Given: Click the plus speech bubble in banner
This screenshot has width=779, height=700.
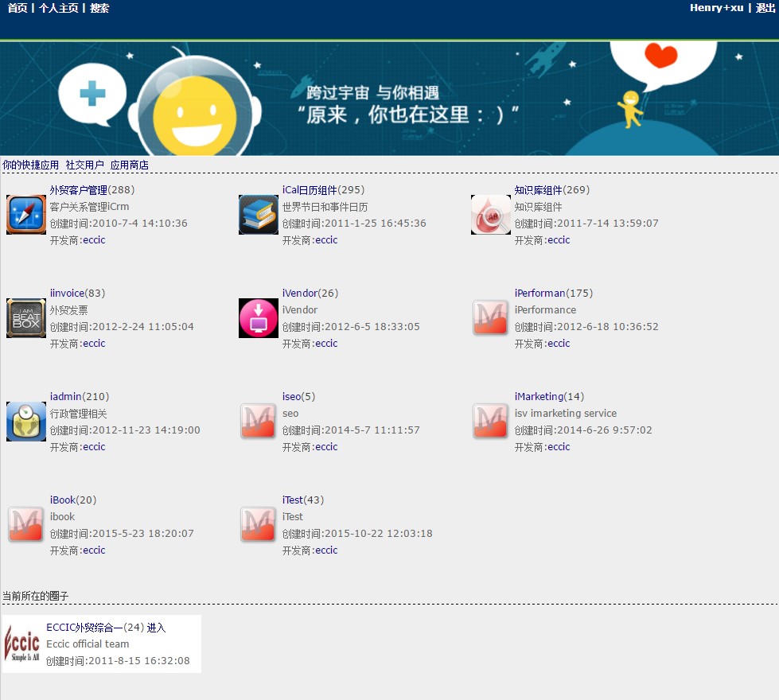Looking at the screenshot, I should [x=92, y=95].
